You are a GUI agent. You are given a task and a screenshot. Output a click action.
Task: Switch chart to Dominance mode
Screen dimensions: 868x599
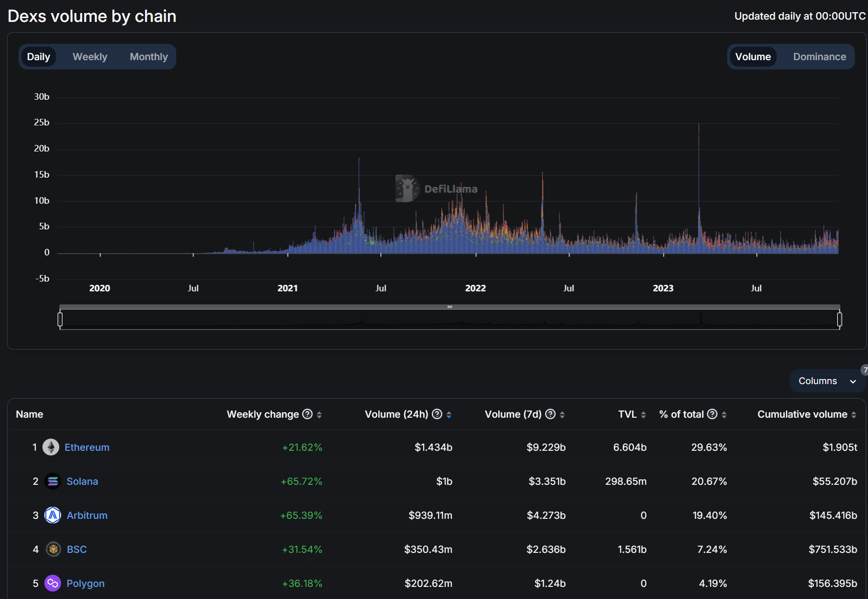tap(819, 56)
